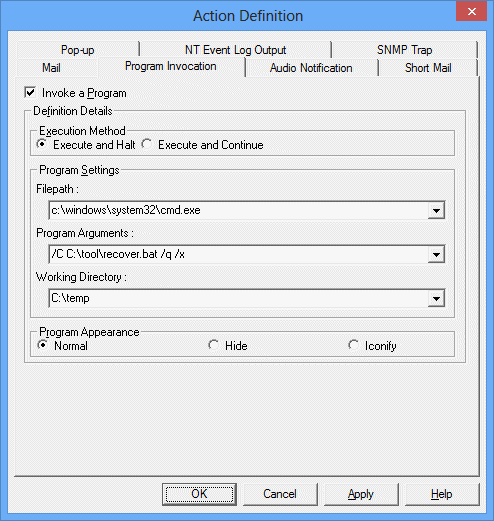Go to the Mail tab
This screenshot has width=494, height=521.
click(51, 68)
